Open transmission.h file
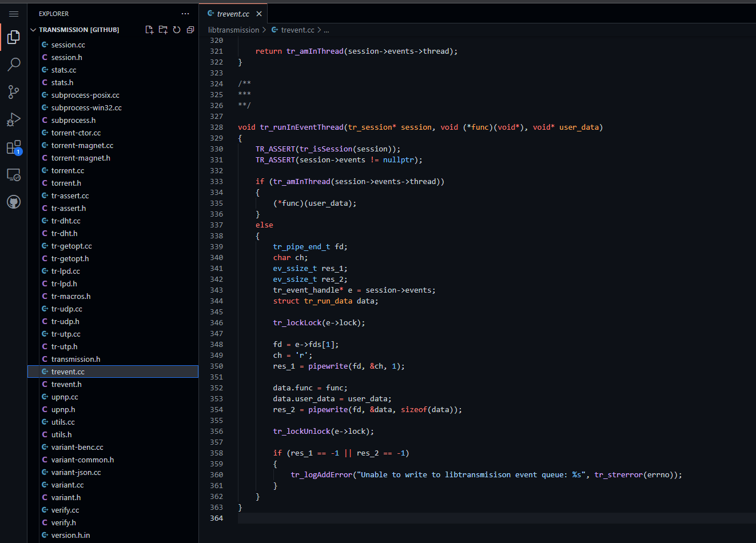The width and height of the screenshot is (756, 543). (113, 359)
